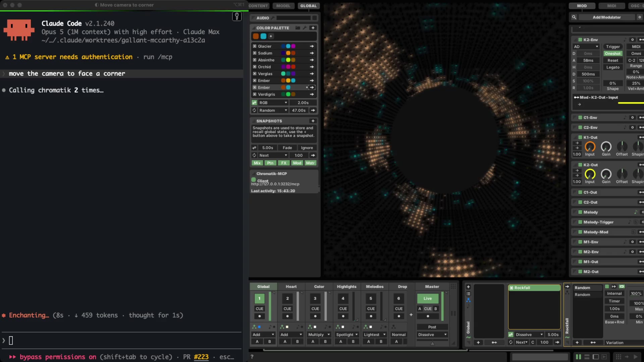Trigger next snapshot arrow beside 1:00
Screen dimensions: 644x362
point(313,156)
